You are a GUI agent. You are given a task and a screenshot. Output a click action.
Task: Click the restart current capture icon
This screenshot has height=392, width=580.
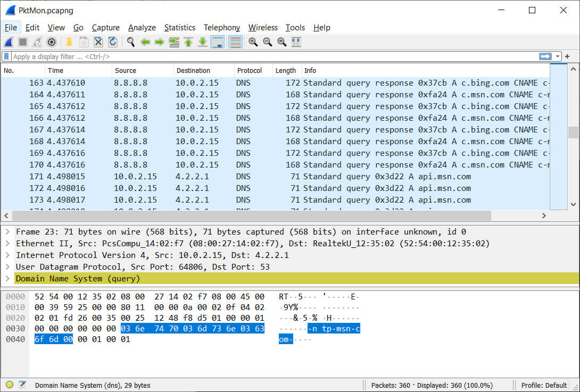(36, 41)
